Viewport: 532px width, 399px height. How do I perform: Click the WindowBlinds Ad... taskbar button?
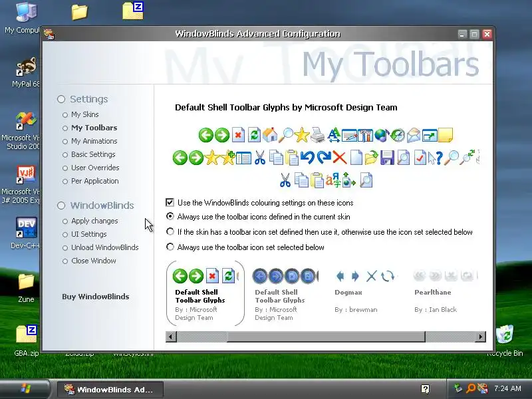110,390
